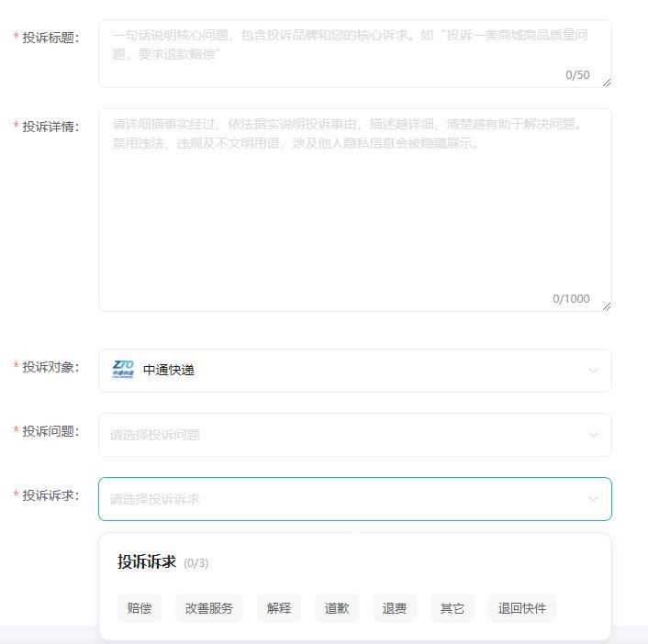Viewport: 648px width, 644px height.
Task: Click the 投诉标题 field label
Action: (x=50, y=38)
